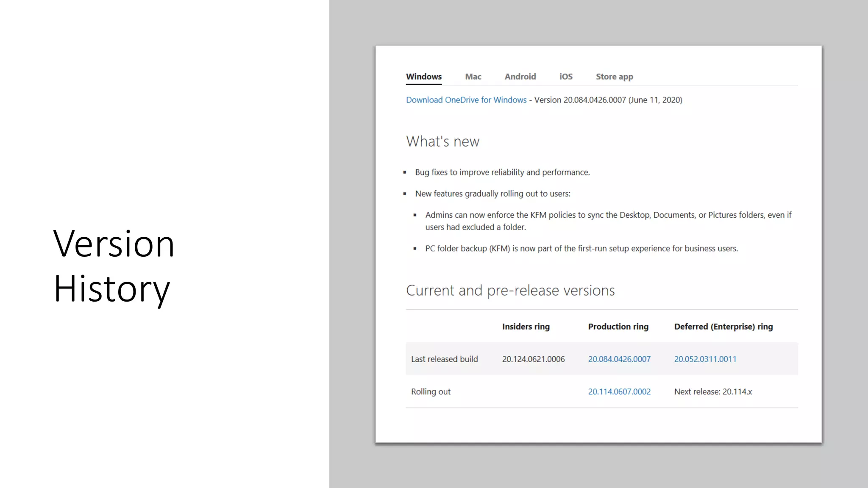This screenshot has width=868, height=488.
Task: Click Next release: 20.114.x text
Action: click(x=713, y=392)
